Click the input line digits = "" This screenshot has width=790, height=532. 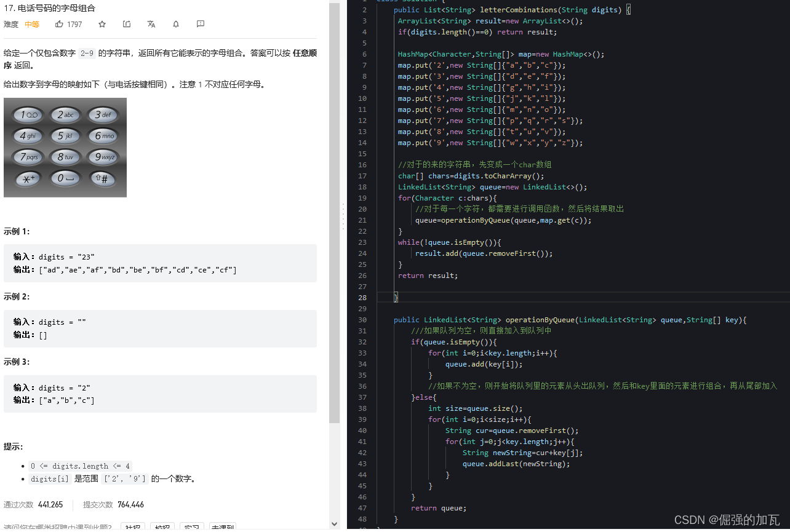50,322
